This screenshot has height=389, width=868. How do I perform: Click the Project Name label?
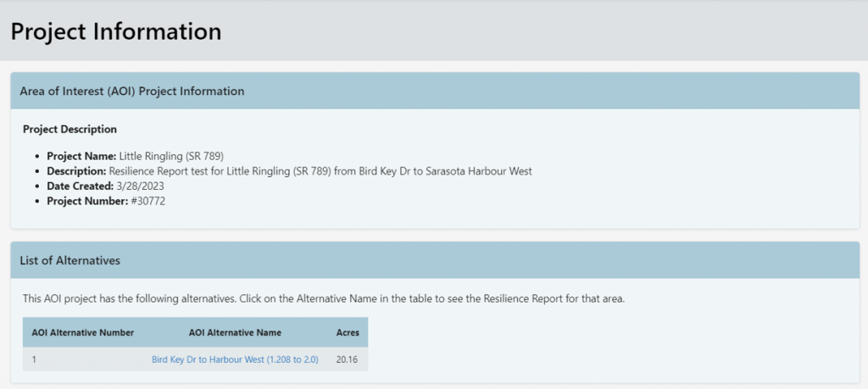point(81,156)
